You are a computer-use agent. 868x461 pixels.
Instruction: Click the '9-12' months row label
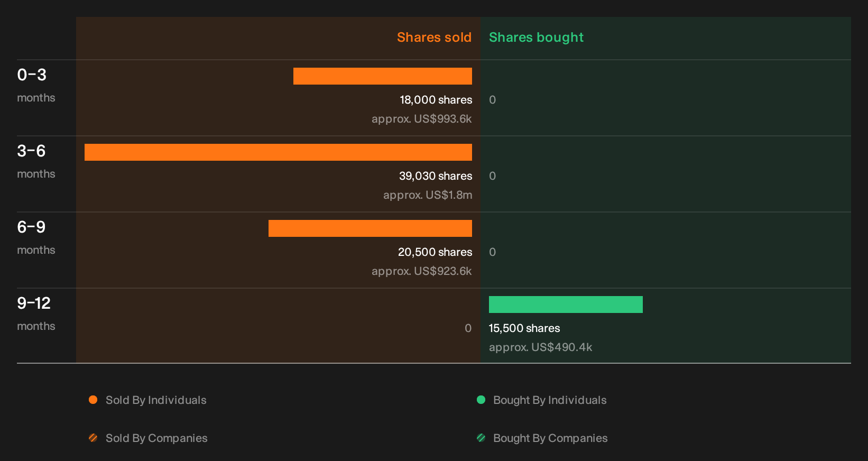pos(34,303)
